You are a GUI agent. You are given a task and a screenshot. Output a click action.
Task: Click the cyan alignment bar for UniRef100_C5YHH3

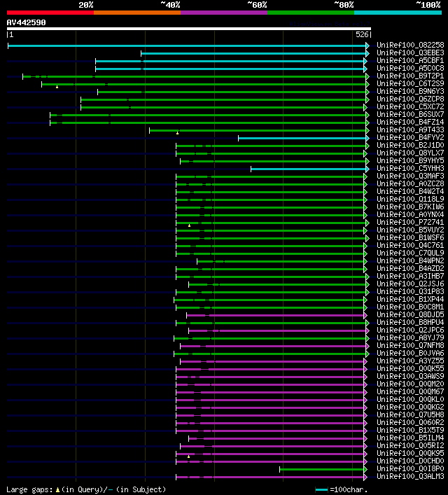[309, 169]
